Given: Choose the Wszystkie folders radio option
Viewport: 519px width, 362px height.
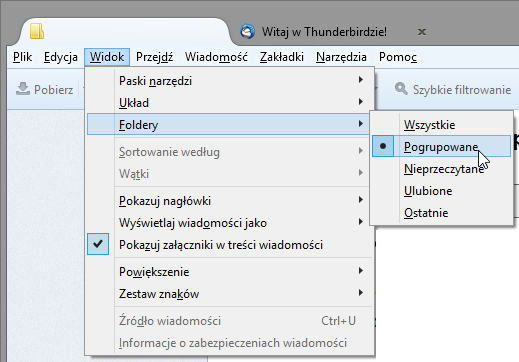Looking at the screenshot, I should (x=441, y=125).
